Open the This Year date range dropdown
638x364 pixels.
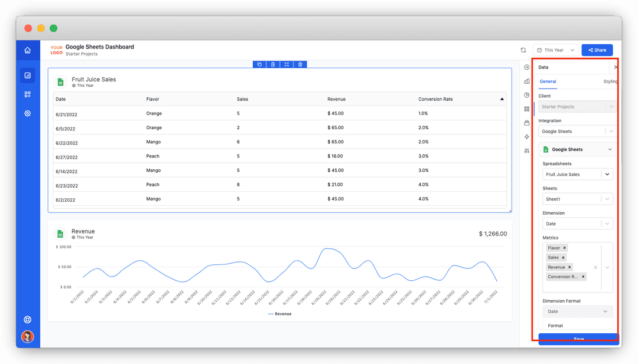556,50
